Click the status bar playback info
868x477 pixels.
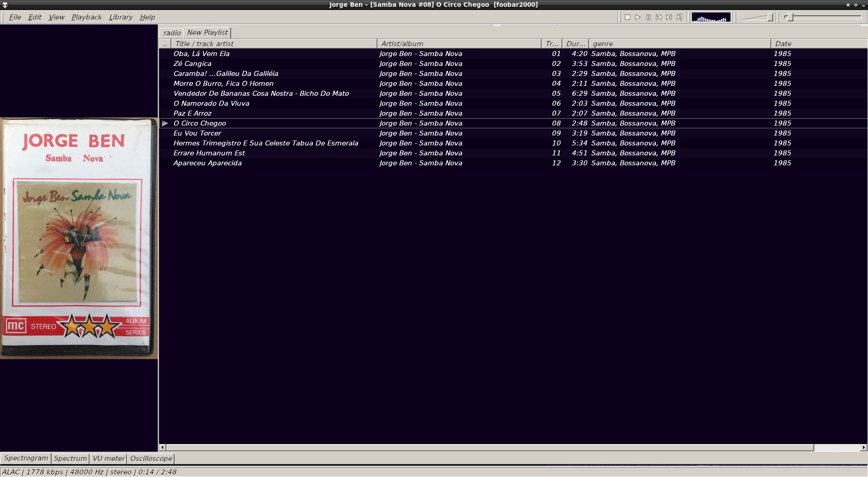click(x=89, y=472)
